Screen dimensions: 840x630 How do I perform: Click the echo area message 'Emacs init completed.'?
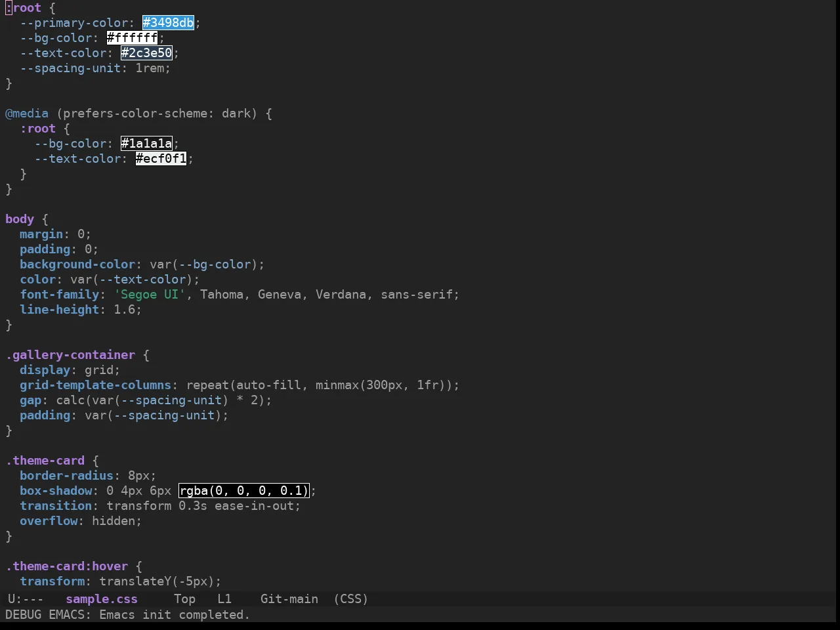coord(175,615)
